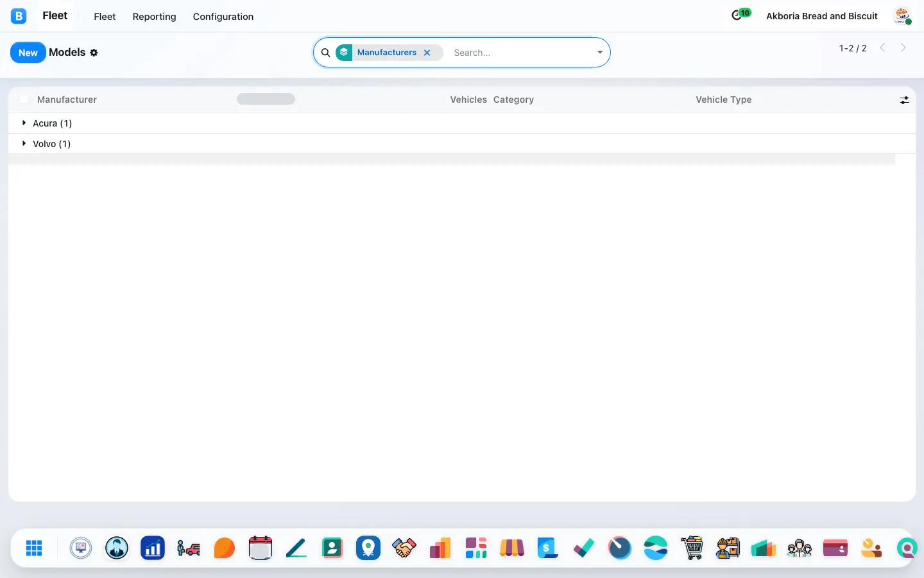Open the handshake CRM app icon
Image resolution: width=924 pixels, height=578 pixels.
[404, 548]
